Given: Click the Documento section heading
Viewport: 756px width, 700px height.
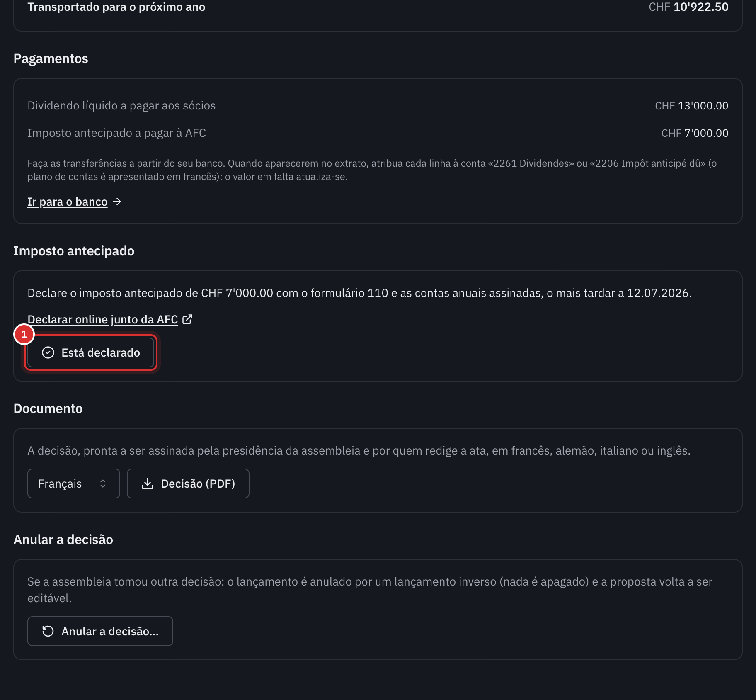Looking at the screenshot, I should point(48,408).
